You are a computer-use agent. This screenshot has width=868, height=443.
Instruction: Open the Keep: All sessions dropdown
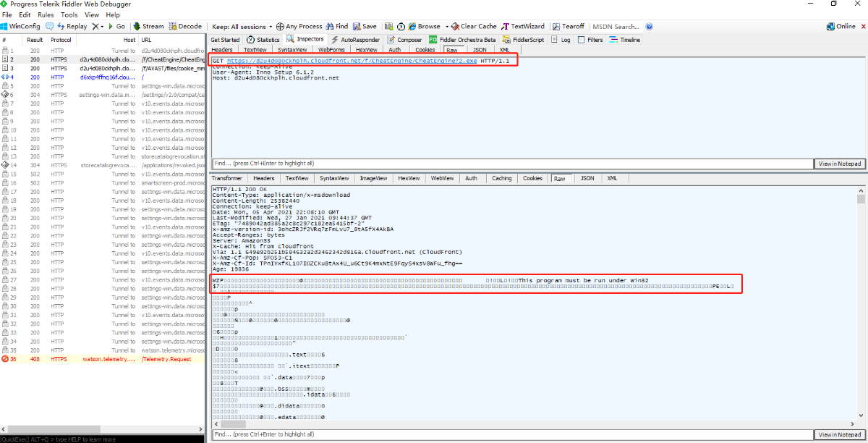click(243, 26)
